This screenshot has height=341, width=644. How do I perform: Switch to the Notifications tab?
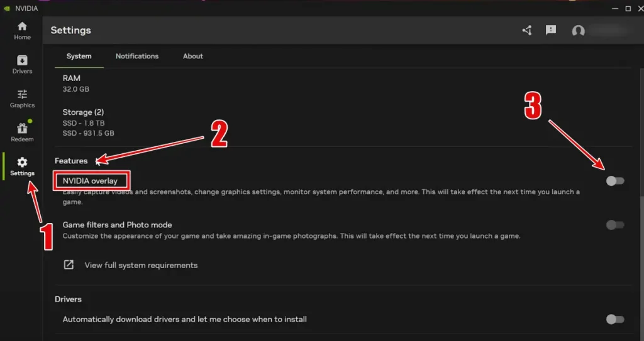coord(136,57)
